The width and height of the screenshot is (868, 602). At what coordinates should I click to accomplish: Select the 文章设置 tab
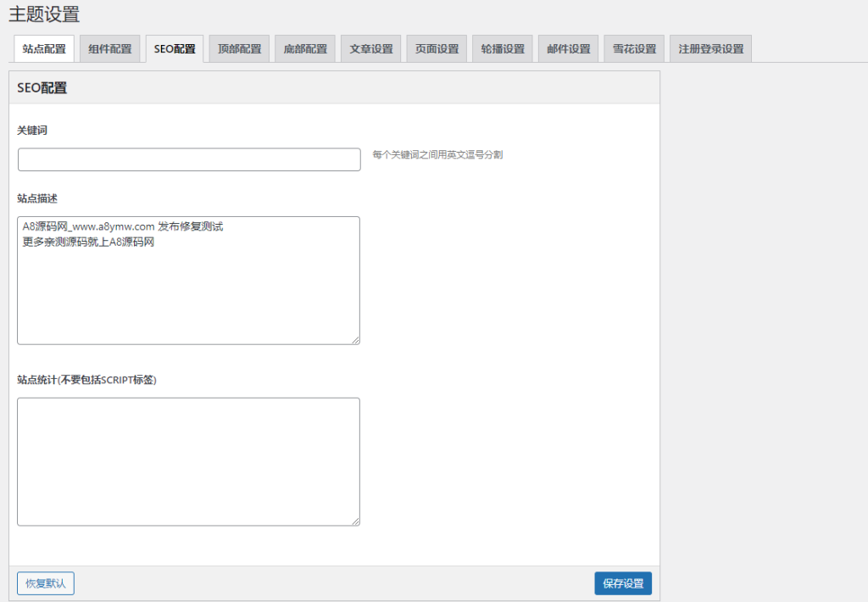[x=370, y=48]
